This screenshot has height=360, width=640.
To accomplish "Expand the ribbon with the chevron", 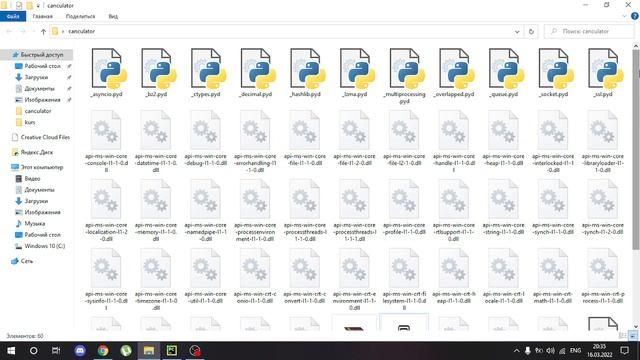I will (x=624, y=16).
